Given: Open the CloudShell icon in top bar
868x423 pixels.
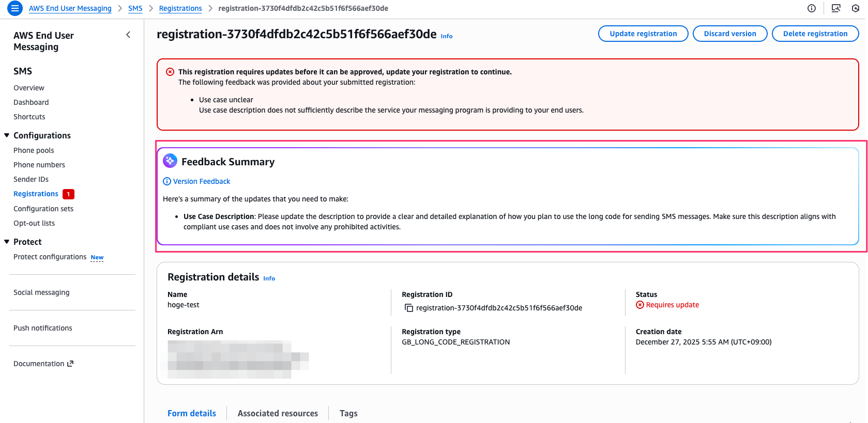Looking at the screenshot, I should tap(835, 8).
